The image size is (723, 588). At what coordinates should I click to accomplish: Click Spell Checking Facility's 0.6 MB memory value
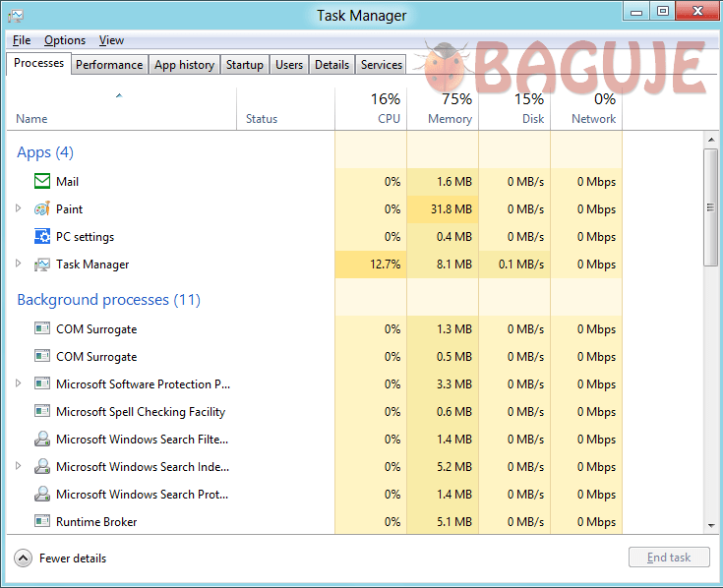pos(454,412)
